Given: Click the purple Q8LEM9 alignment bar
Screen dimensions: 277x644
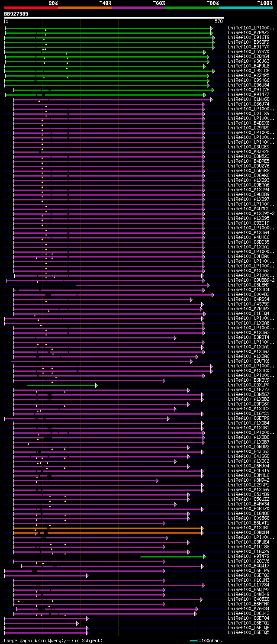Looking at the screenshot, I should (x=142, y=285).
